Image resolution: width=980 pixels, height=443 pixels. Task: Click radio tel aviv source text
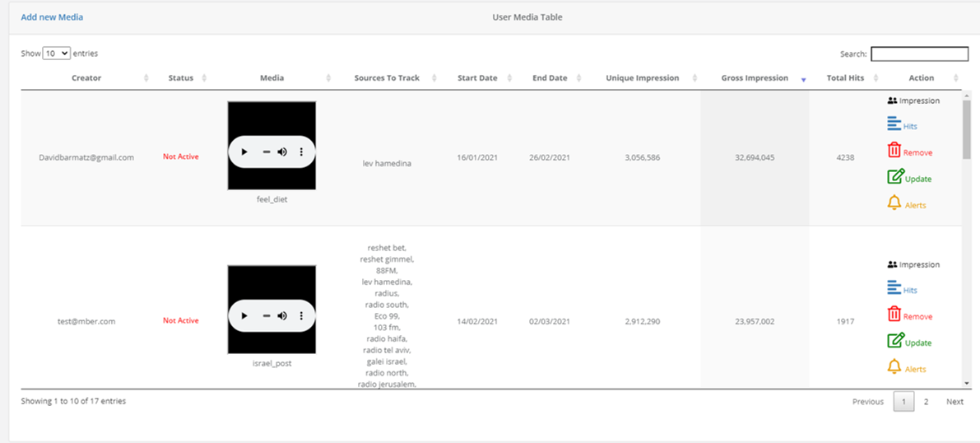point(387,350)
